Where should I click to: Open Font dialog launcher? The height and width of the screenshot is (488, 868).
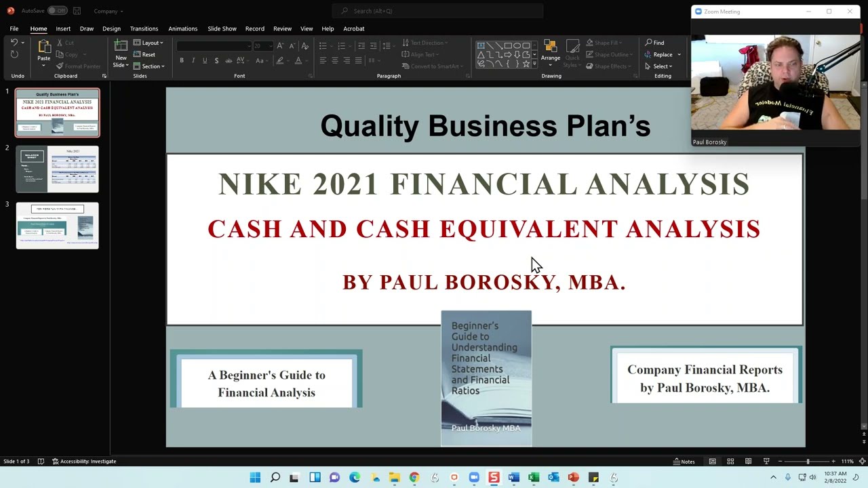(311, 76)
